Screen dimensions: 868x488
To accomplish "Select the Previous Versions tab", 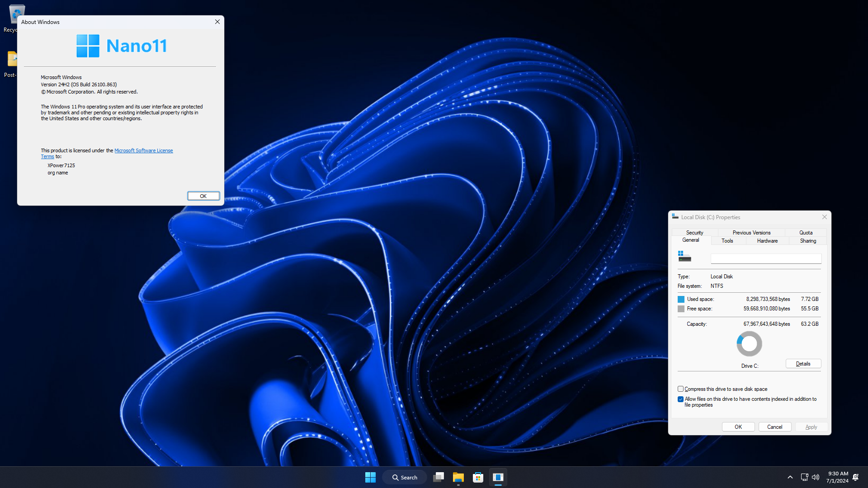I will point(751,232).
